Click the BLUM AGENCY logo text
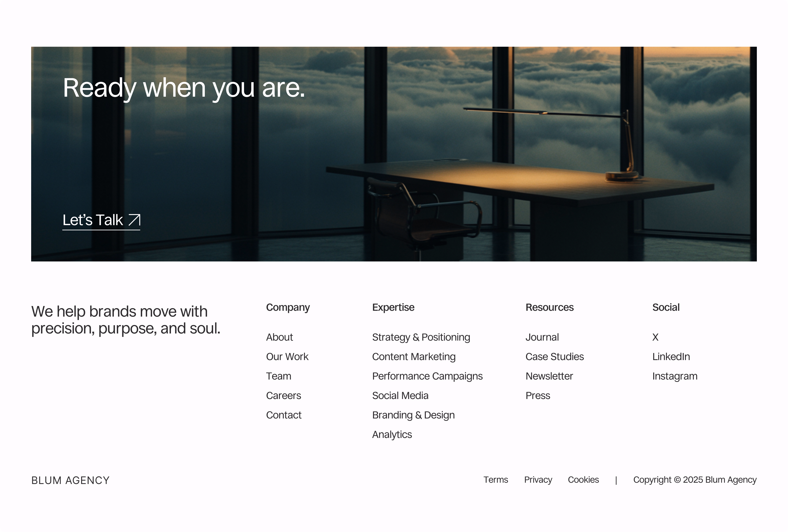This screenshot has width=788, height=532. (x=71, y=481)
